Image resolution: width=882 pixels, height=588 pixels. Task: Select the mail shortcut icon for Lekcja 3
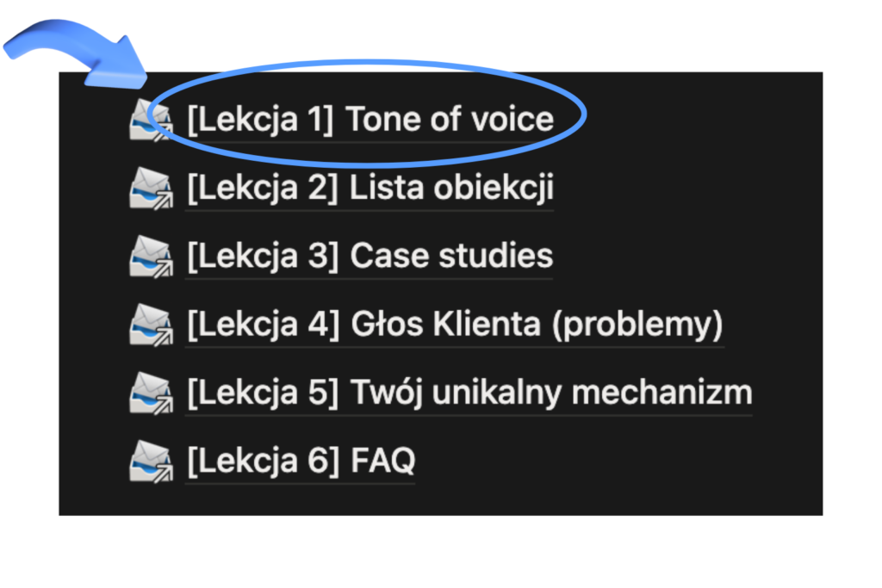point(151,257)
